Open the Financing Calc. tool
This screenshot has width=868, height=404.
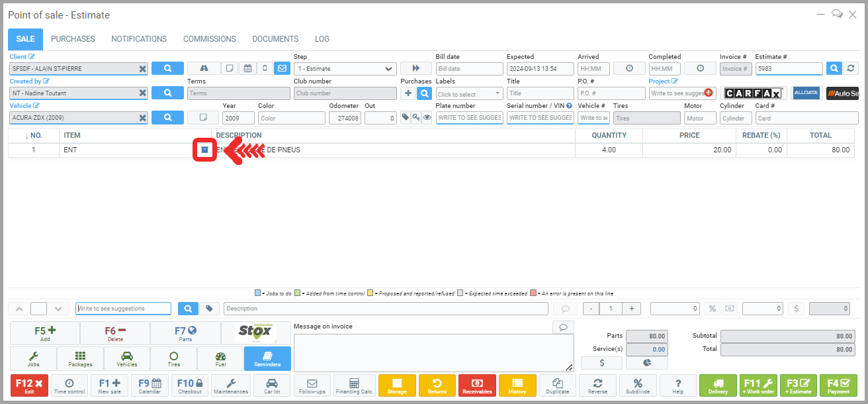coord(354,385)
